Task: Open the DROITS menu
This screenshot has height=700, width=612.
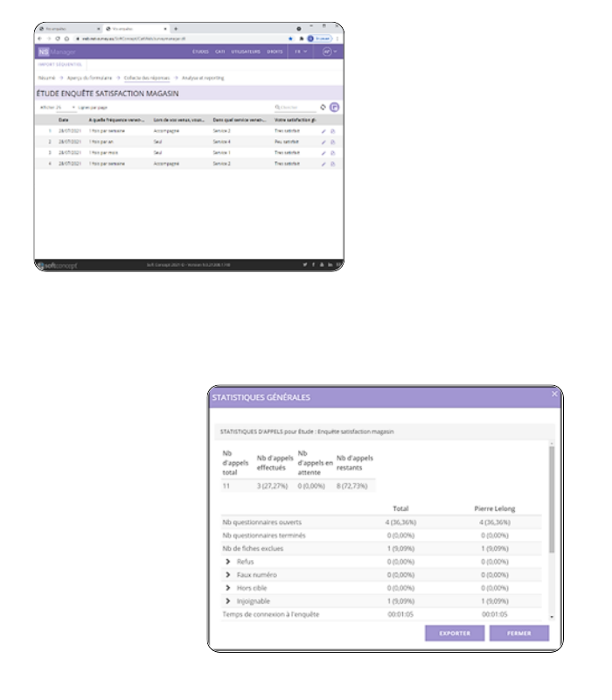Action: 275,52
